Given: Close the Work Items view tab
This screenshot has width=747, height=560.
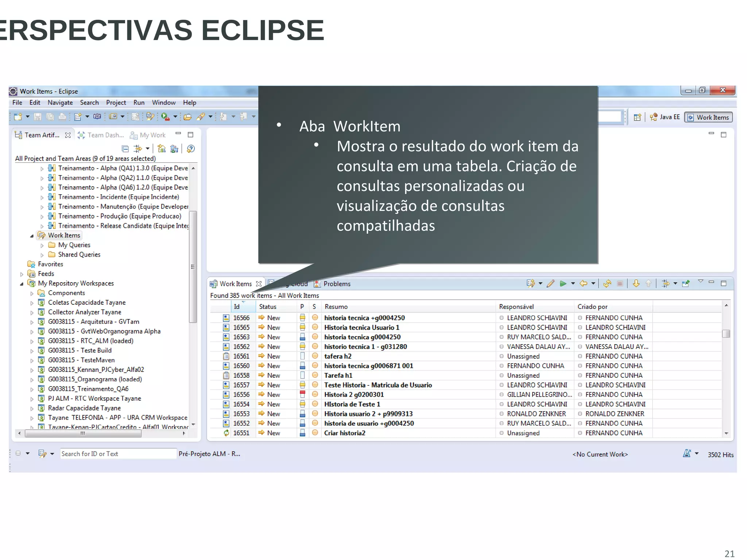Looking at the screenshot, I should click(259, 284).
